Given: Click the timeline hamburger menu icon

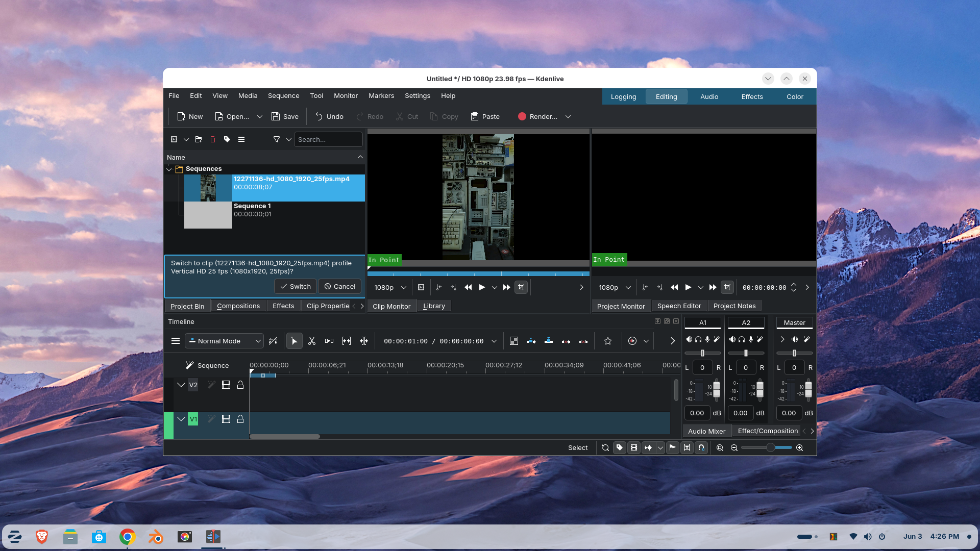Looking at the screenshot, I should [x=176, y=341].
